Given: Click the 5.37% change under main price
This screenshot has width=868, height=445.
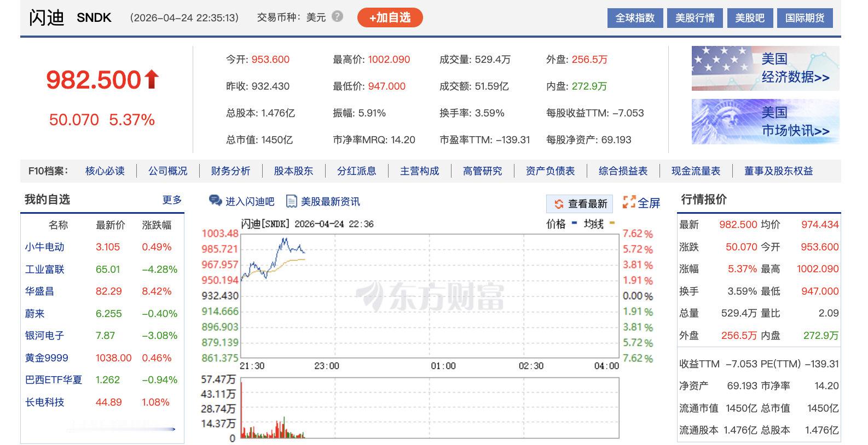Looking at the screenshot, I should [132, 120].
